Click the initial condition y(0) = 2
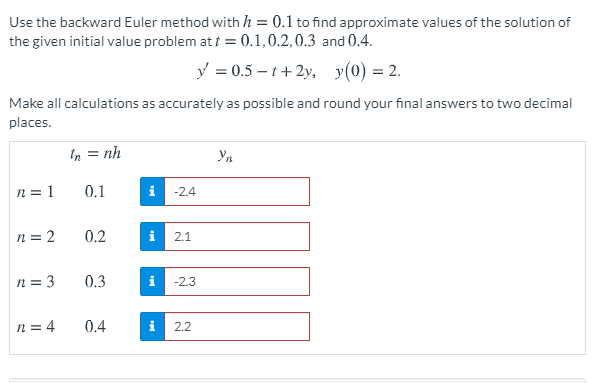596x383 pixels. [x=368, y=71]
